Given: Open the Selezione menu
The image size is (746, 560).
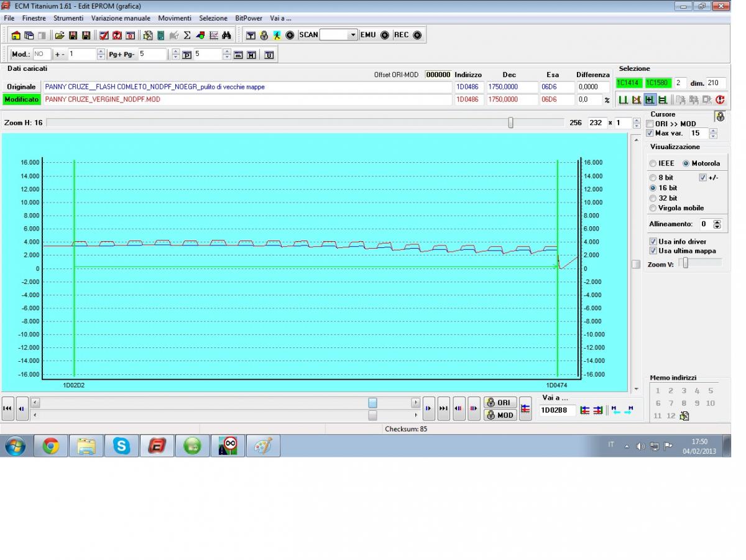Looking at the screenshot, I should 213,18.
